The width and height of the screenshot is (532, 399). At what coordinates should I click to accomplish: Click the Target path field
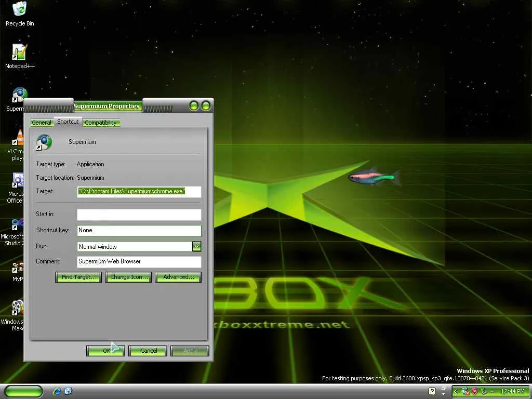[x=139, y=192]
